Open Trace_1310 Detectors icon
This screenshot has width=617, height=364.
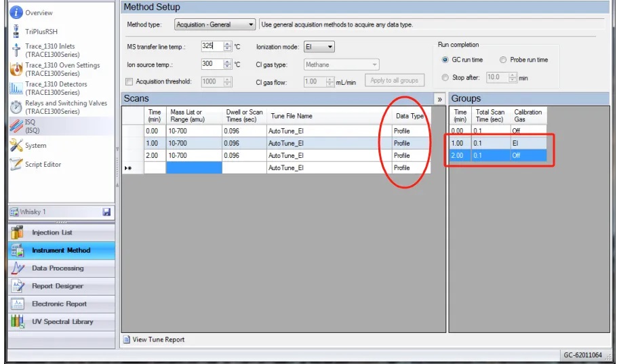(16, 88)
